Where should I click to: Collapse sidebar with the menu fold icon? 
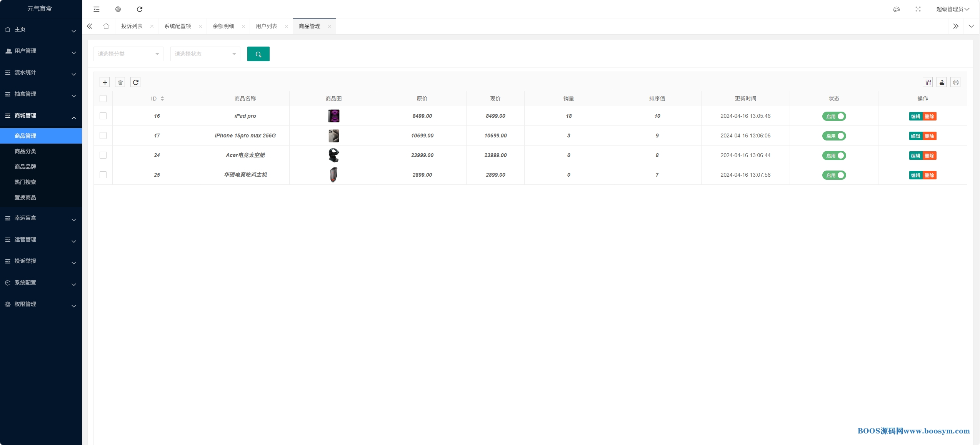point(97,9)
